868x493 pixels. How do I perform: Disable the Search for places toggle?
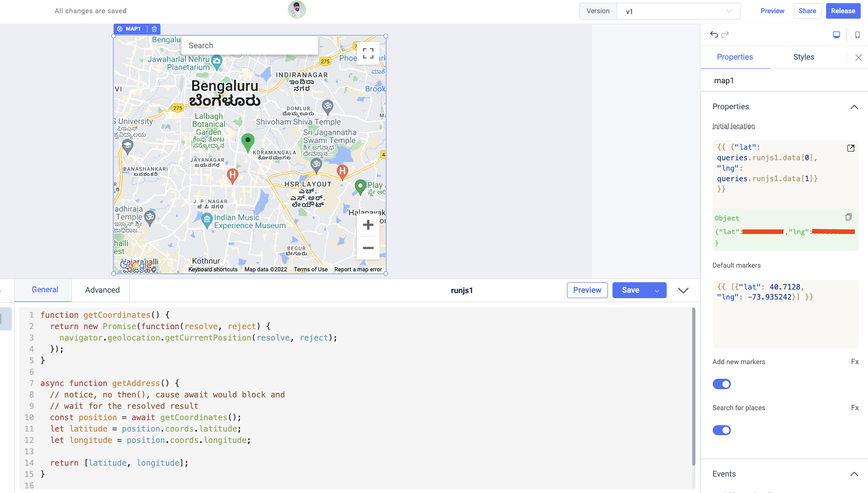722,430
